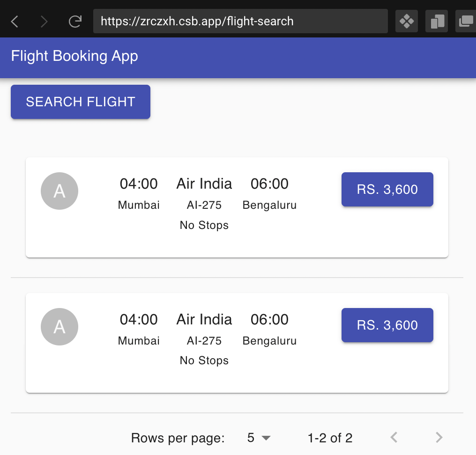Click the airline avatar on the first flight card
The width and height of the screenshot is (476, 455).
click(59, 191)
